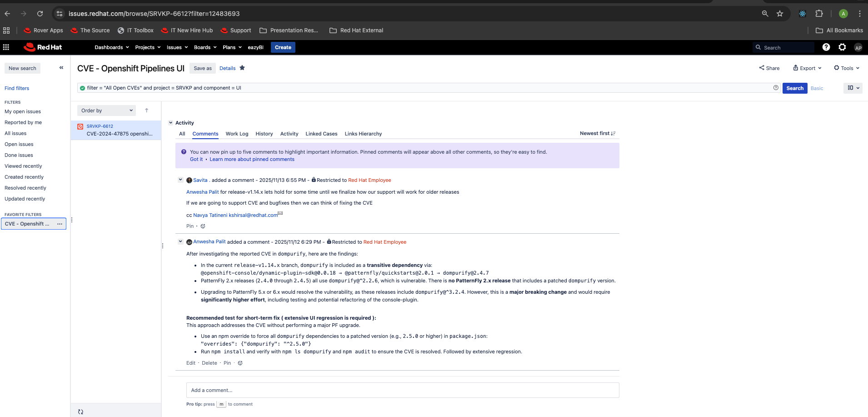Add reaction to Savita's comment
Screen dimensions: 868x417
point(203,226)
